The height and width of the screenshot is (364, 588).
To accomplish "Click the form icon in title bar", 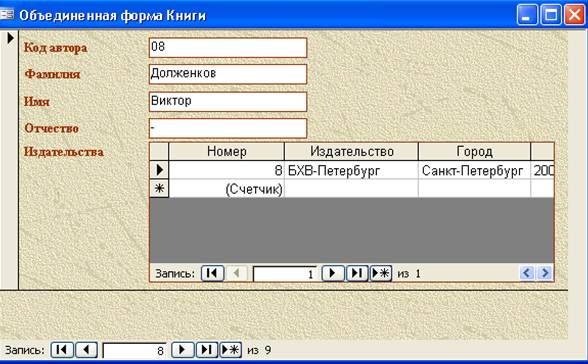I will [x=7, y=15].
